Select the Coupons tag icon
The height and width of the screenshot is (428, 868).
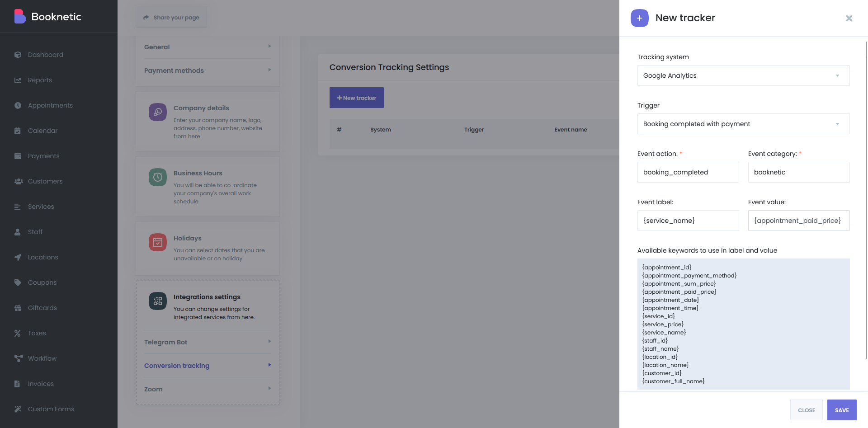(x=18, y=282)
